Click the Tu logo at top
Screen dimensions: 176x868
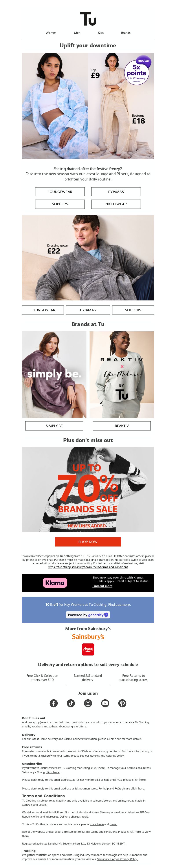coord(88,19)
